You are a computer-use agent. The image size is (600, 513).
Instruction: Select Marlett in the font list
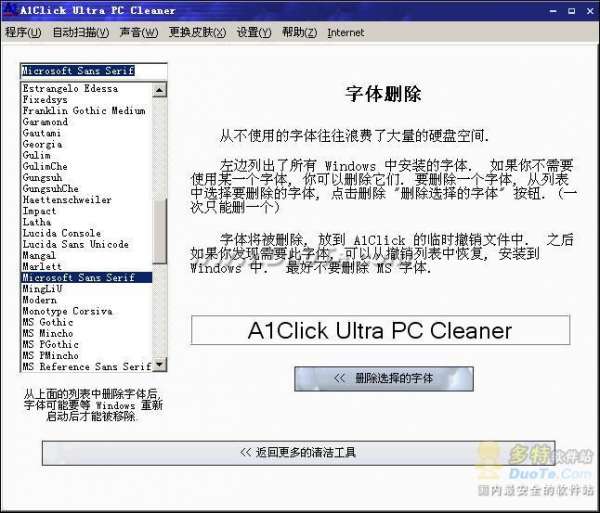pyautogui.click(x=86, y=266)
